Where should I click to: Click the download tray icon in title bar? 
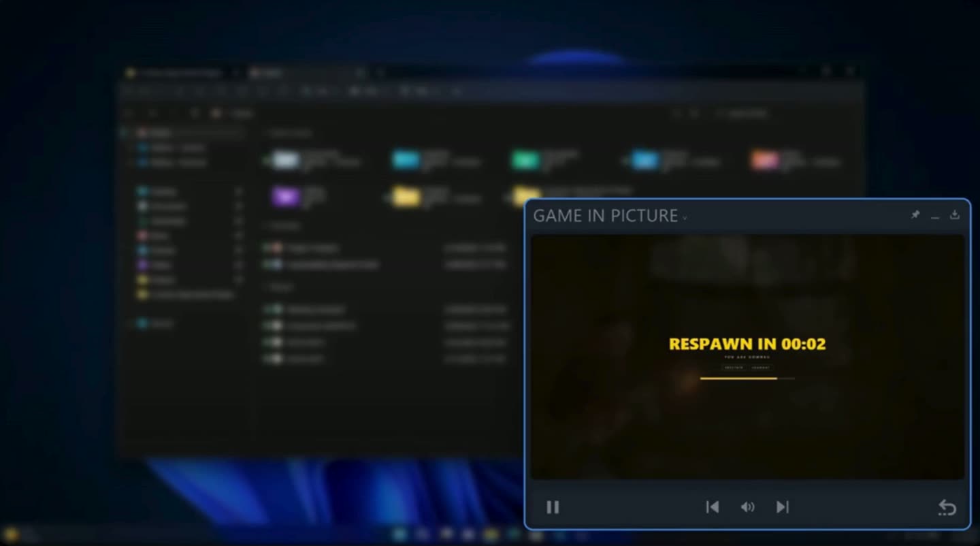tap(955, 214)
